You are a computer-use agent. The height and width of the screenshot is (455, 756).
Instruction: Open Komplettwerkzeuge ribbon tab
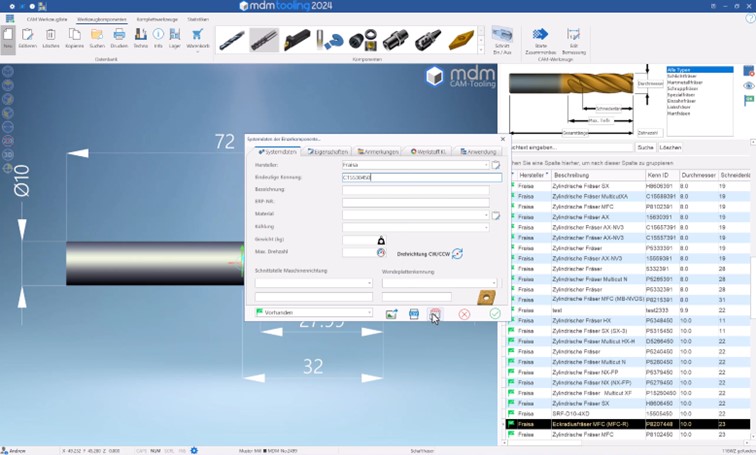coord(157,19)
